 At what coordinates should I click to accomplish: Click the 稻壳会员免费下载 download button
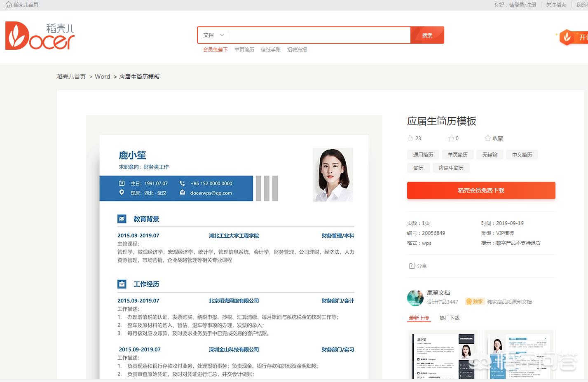point(481,190)
